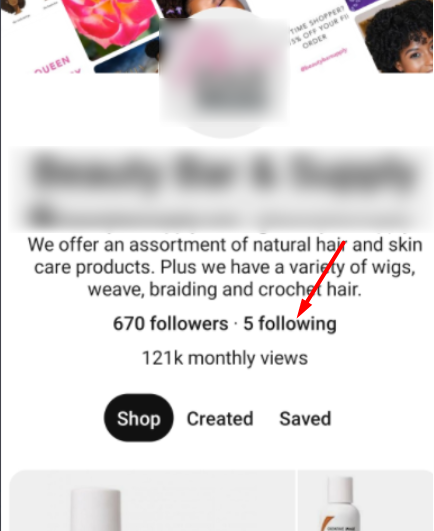Open the 5 following list
434x531 pixels.
tap(290, 323)
